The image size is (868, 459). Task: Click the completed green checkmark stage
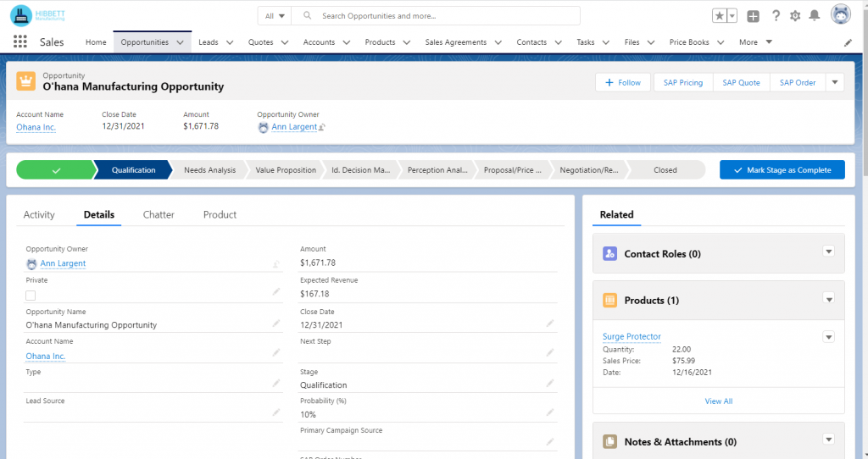pyautogui.click(x=55, y=169)
